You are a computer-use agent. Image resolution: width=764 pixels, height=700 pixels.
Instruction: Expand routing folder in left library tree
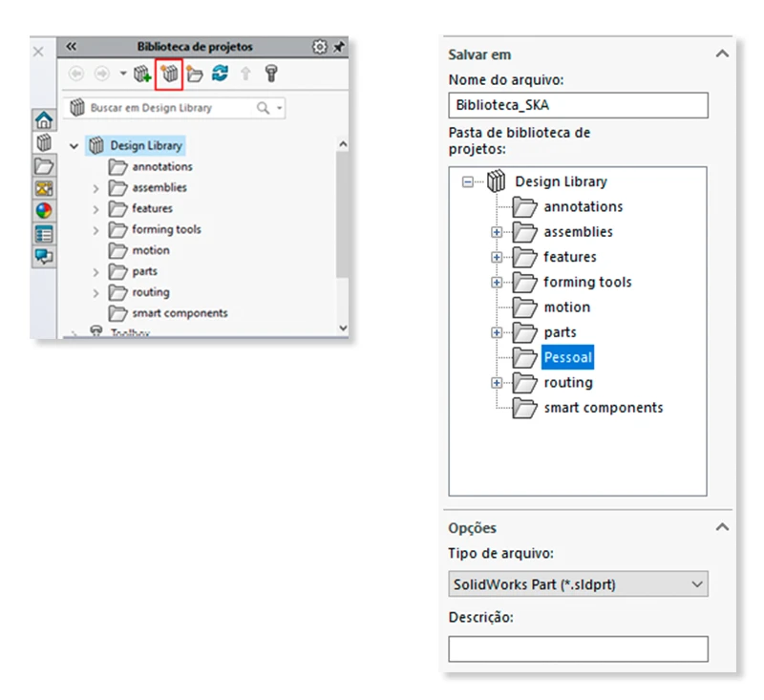click(96, 293)
